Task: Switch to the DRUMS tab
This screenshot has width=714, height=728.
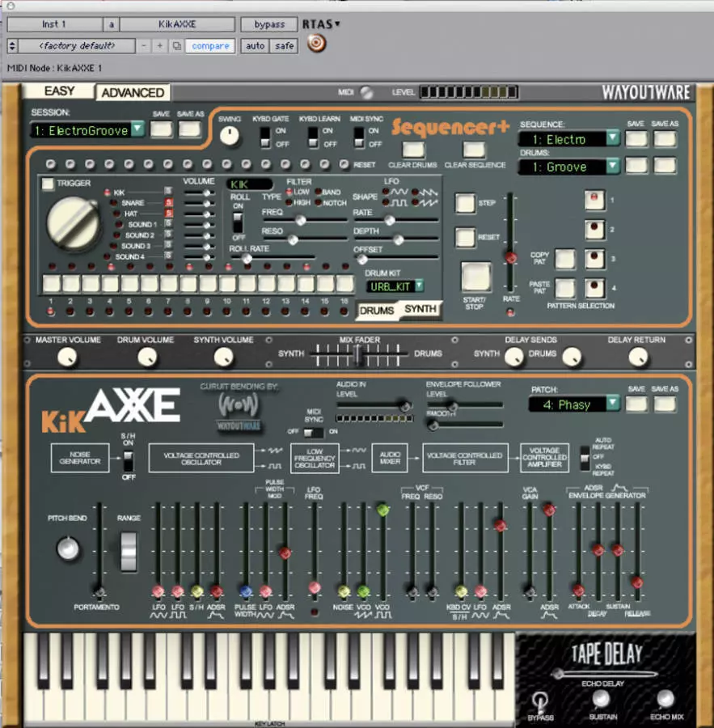Action: click(x=377, y=311)
